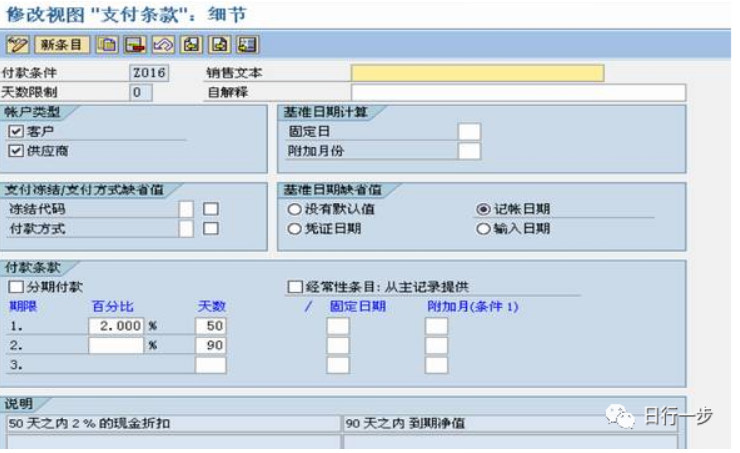Screen dimensions: 740x453
Task: Click the 固定日 input box
Action: point(469,132)
